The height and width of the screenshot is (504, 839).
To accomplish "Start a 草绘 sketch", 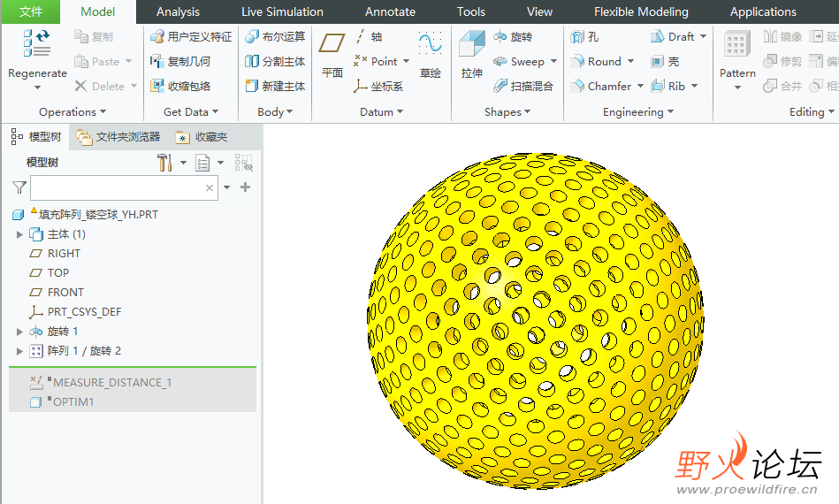I will click(431, 55).
